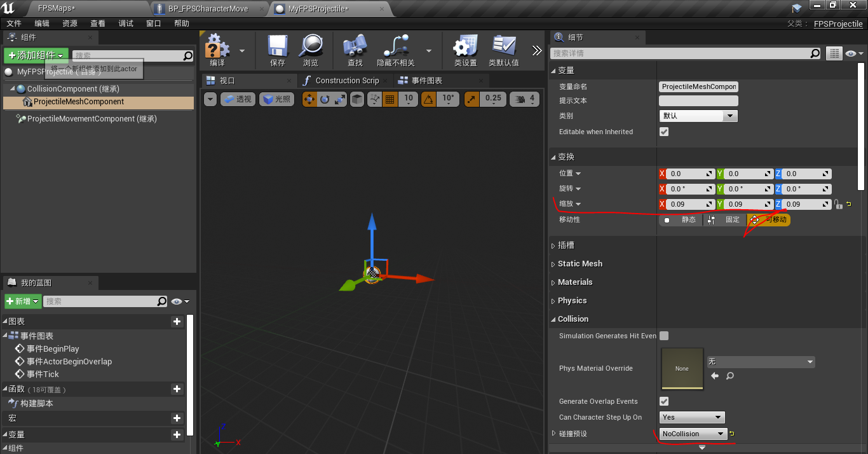Select CollisionComponent in components tree
Screen dimensions: 868x454
pos(73,89)
